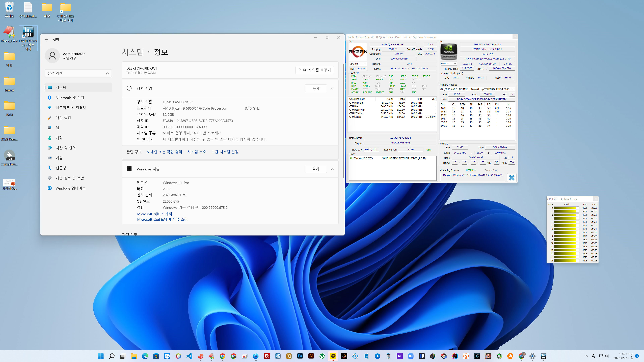The height and width of the screenshot is (362, 644).
Task: Click the 시스템 breadcrumb in the header
Action: point(132,52)
